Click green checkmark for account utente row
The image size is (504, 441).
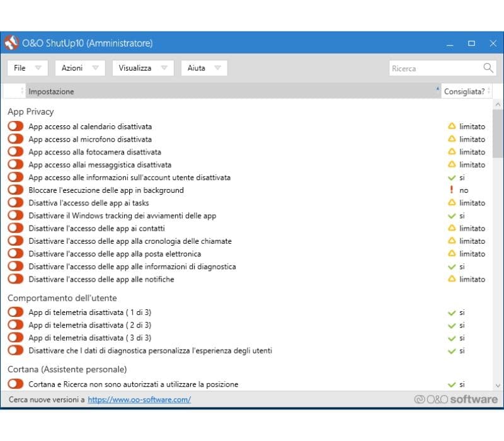coord(452,178)
